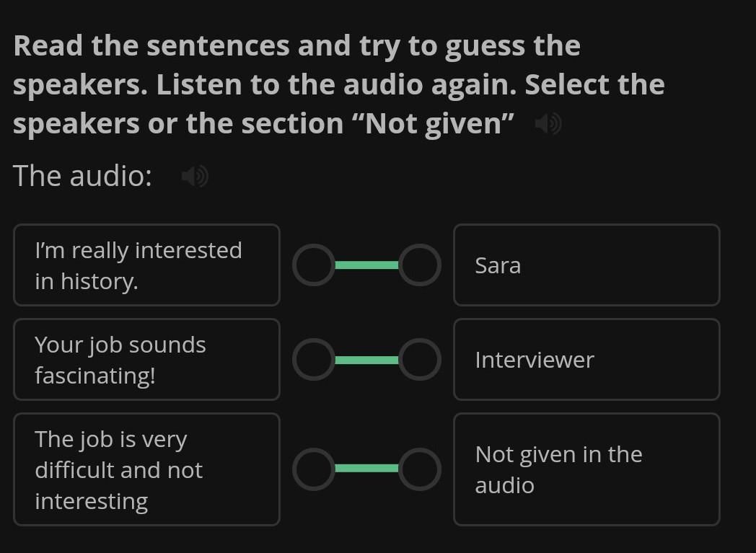Choose the Interviewer answer box
The width and height of the screenshot is (756, 553).
tap(586, 360)
